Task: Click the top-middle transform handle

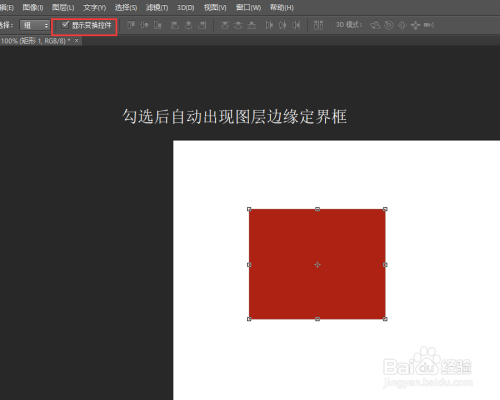Action: [317, 209]
